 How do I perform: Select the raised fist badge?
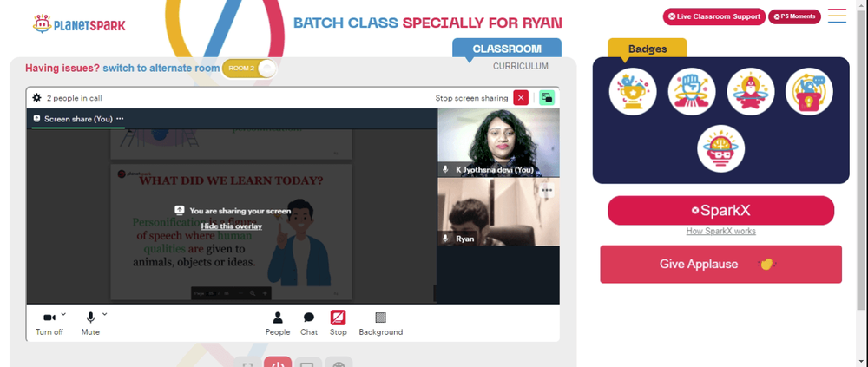[x=692, y=91]
